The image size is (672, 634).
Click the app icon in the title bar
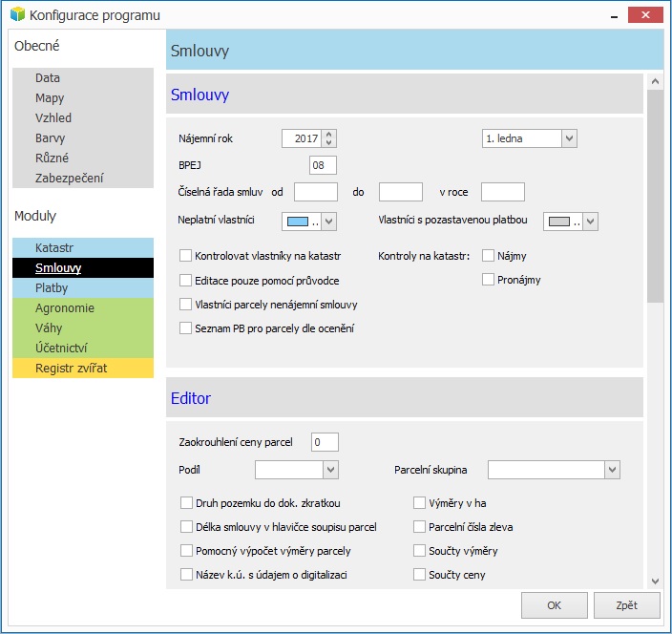pyautogui.click(x=16, y=15)
